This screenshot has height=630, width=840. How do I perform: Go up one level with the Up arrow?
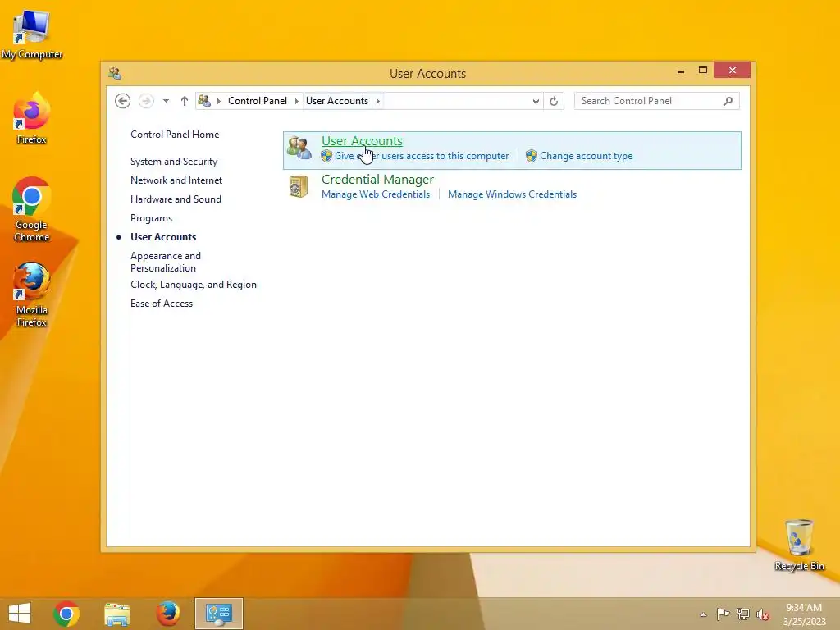[x=185, y=101]
